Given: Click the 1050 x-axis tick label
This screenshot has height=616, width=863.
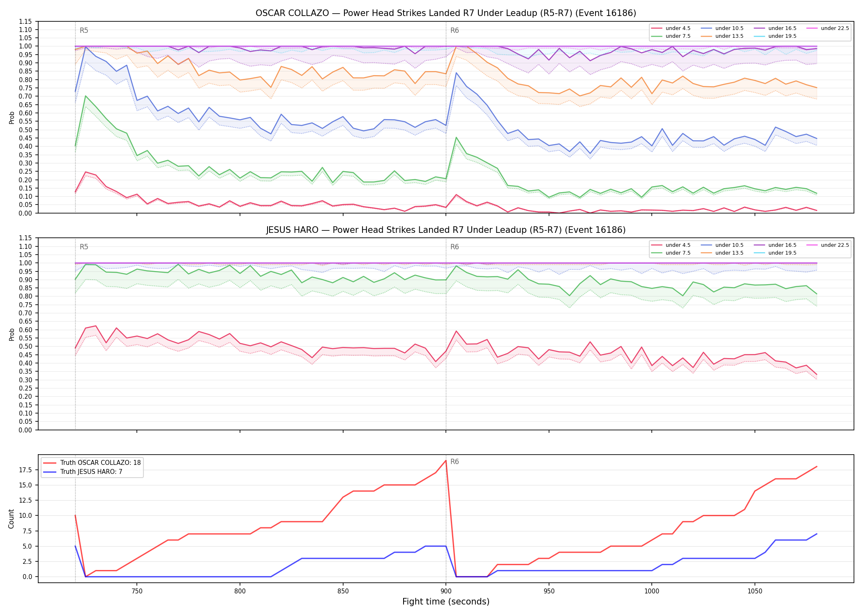Looking at the screenshot, I should click(755, 591).
